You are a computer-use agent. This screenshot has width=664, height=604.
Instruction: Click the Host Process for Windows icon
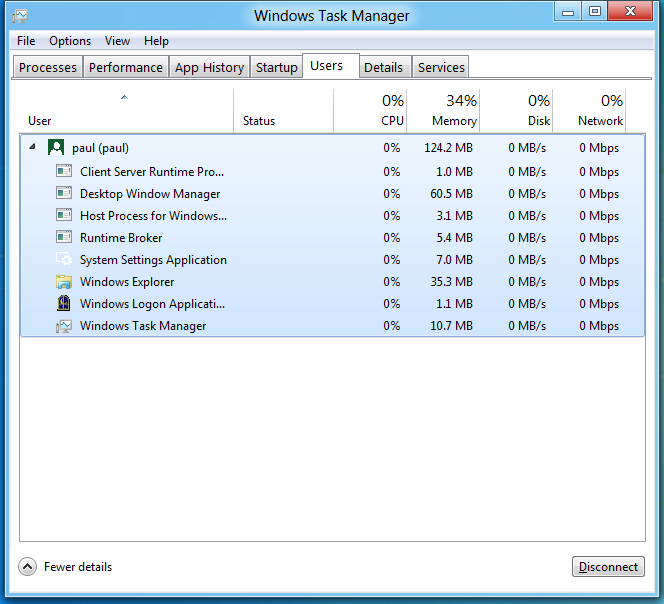click(64, 215)
